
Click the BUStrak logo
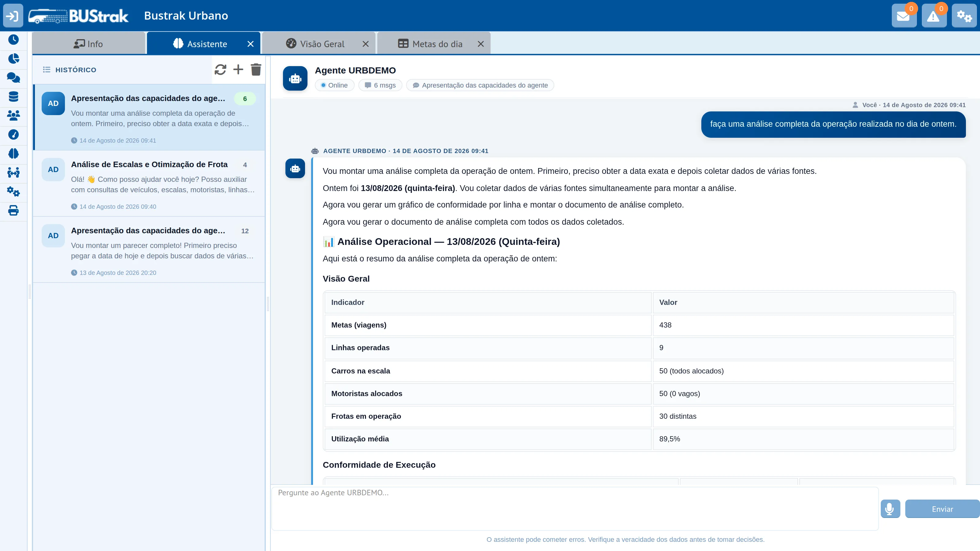coord(79,16)
